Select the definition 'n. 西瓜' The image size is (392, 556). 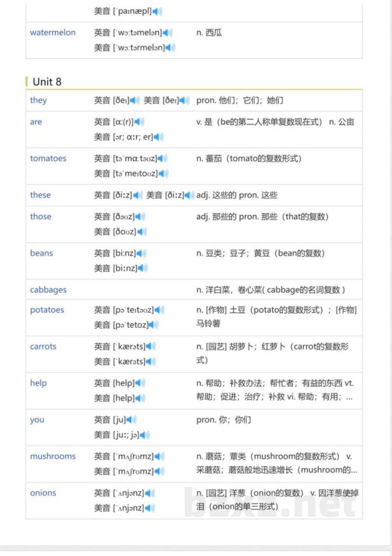(x=209, y=33)
